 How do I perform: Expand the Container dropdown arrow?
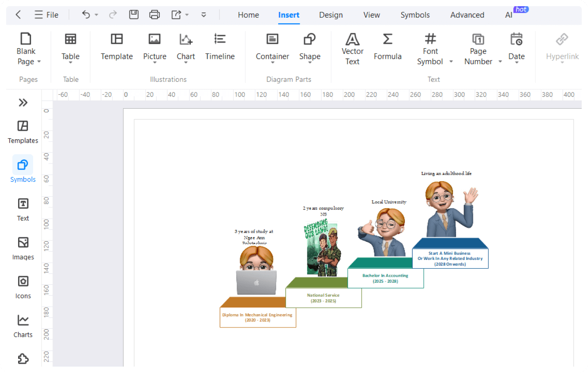coord(272,63)
